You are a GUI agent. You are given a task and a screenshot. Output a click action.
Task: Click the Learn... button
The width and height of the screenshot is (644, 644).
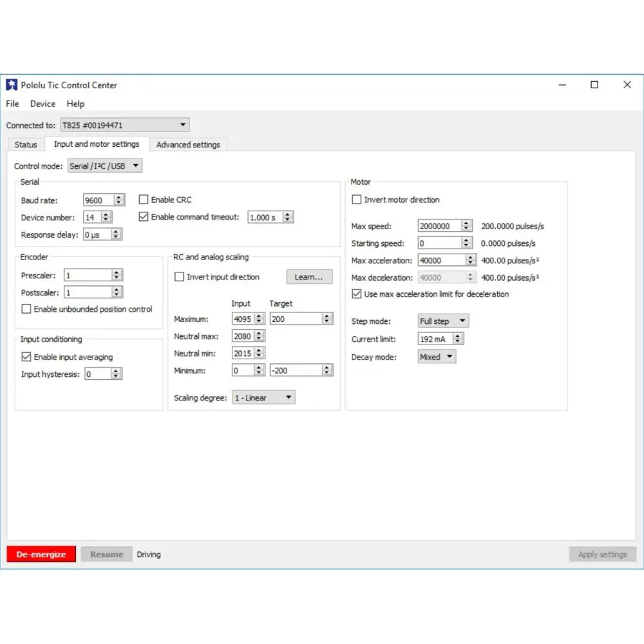[309, 277]
